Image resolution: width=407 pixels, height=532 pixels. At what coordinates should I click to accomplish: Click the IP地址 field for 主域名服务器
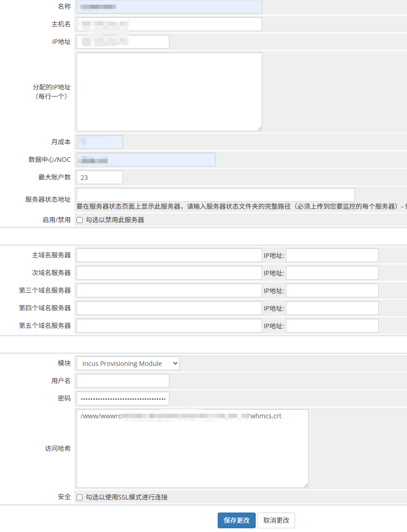pyautogui.click(x=332, y=255)
